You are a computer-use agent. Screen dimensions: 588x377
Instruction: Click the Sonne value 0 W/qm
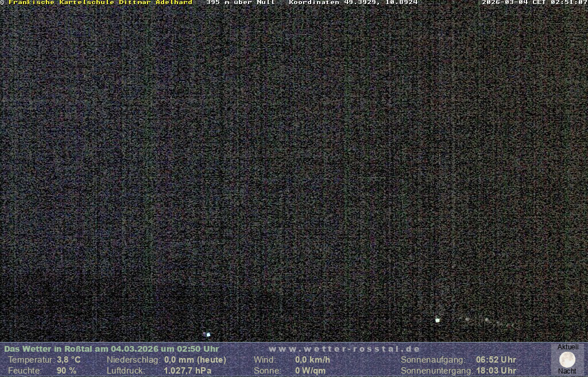[x=310, y=371]
